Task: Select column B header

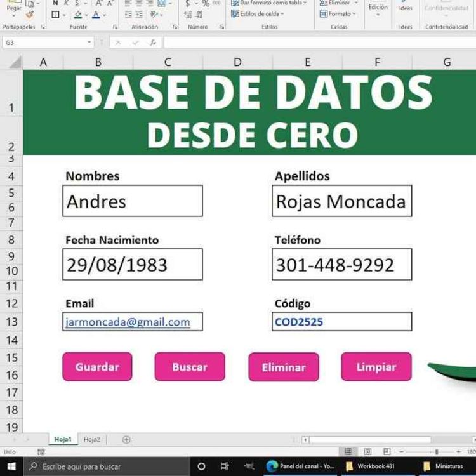Action: (x=98, y=62)
